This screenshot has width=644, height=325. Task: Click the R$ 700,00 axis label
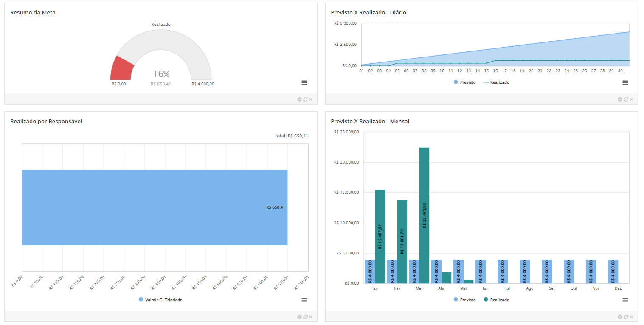pyautogui.click(x=301, y=282)
